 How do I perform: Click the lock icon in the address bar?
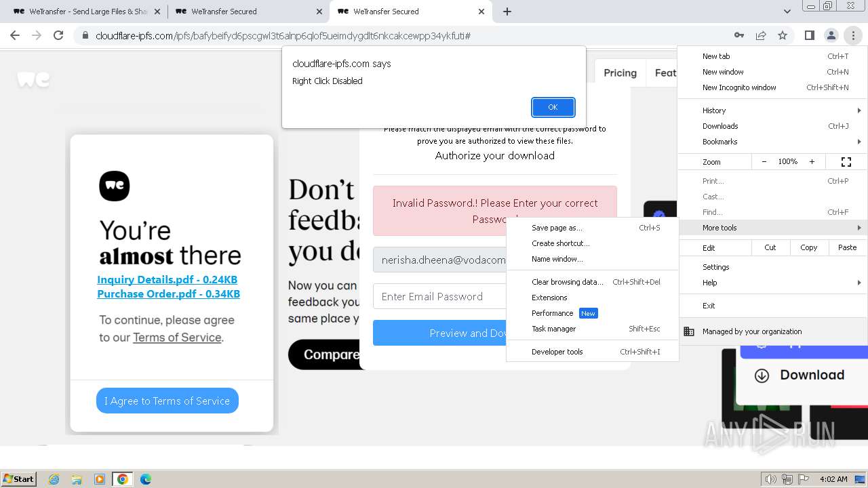pyautogui.click(x=85, y=35)
